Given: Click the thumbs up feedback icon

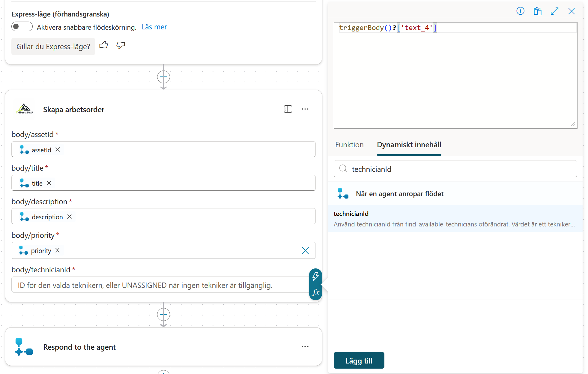Looking at the screenshot, I should click(x=104, y=45).
